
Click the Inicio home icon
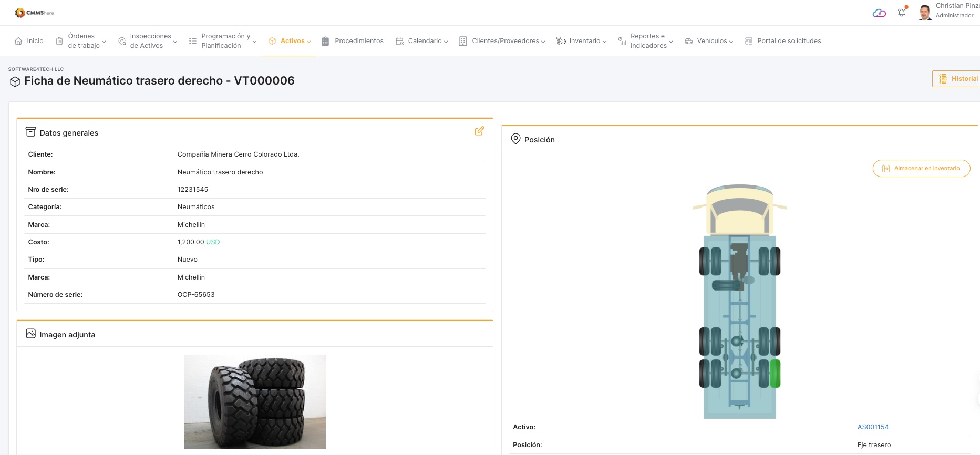coord(19,41)
